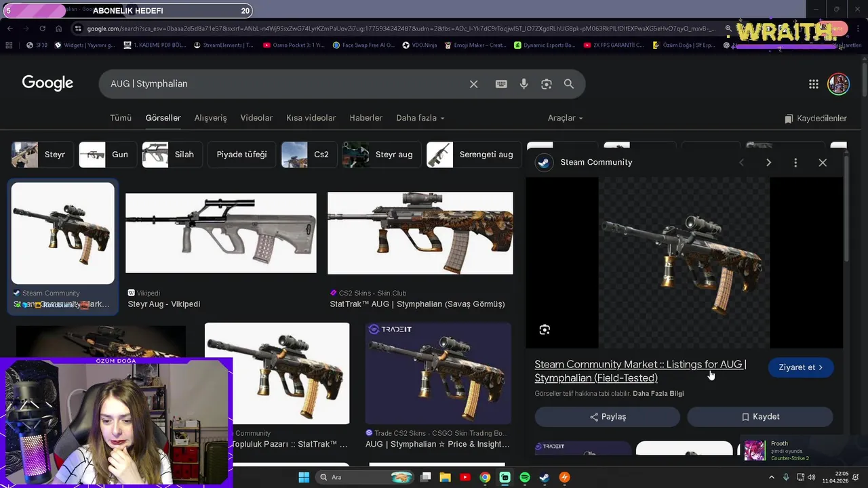Open the Google apps grid
This screenshot has width=868, height=488.
point(814,84)
